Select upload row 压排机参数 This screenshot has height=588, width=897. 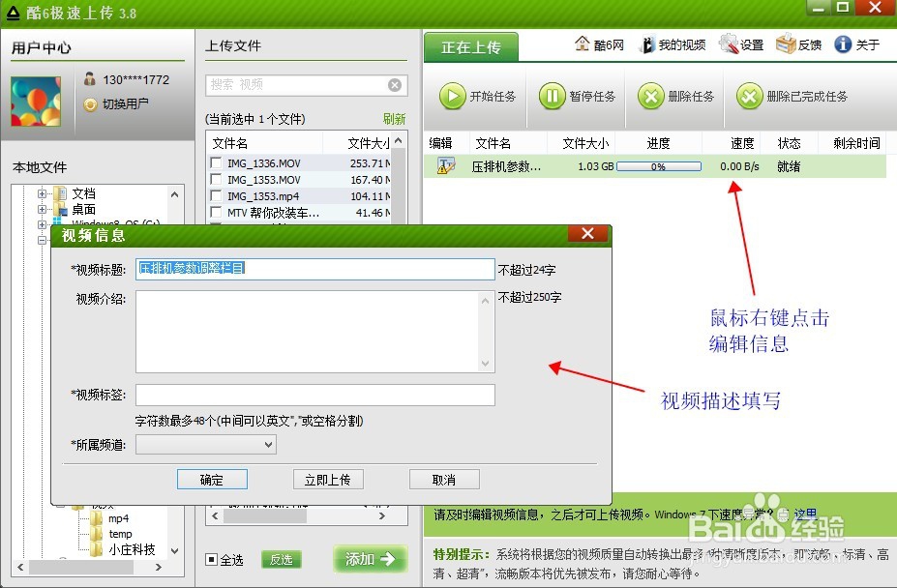pos(655,166)
